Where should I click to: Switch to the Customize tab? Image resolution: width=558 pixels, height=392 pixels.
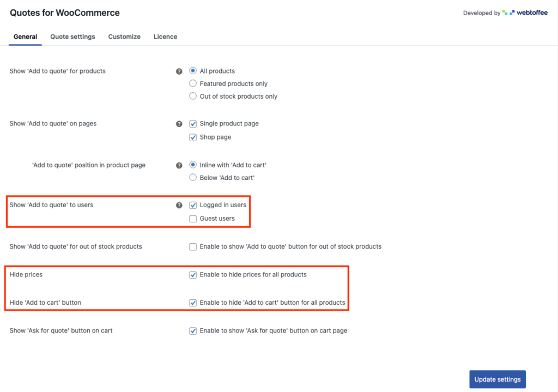click(124, 37)
